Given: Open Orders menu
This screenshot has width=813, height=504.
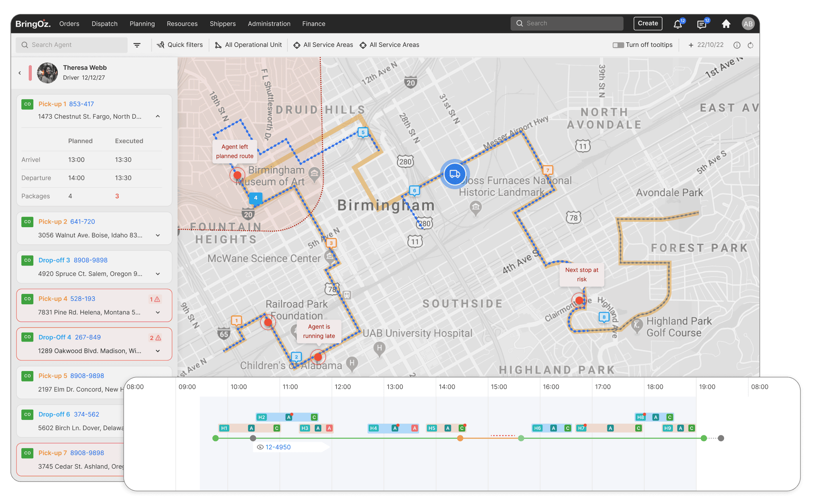Looking at the screenshot, I should point(69,24).
